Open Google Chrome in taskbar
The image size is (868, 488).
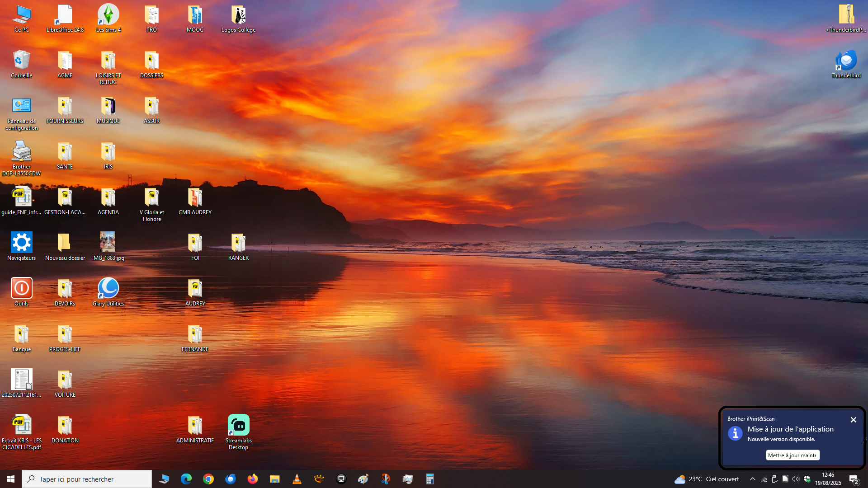(x=208, y=479)
